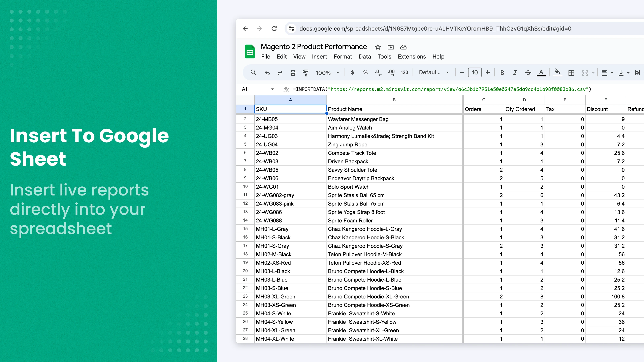
Task: Toggle bold formatting
Action: (x=502, y=72)
